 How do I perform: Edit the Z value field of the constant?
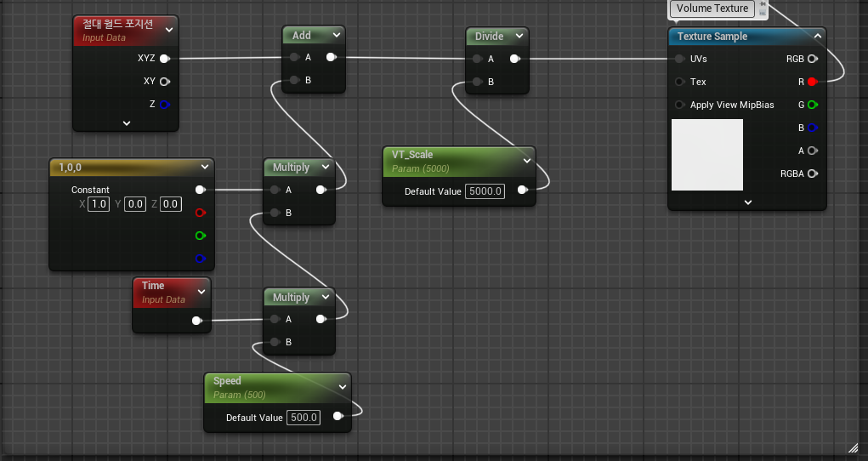[171, 204]
